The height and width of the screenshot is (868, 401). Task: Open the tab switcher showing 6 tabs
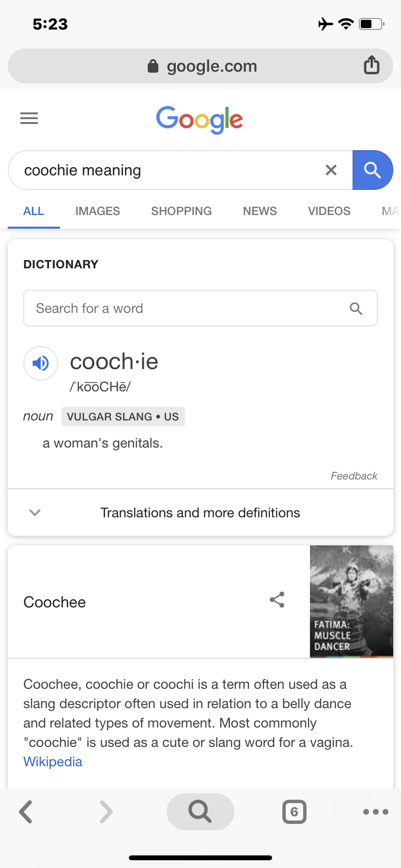point(294,812)
